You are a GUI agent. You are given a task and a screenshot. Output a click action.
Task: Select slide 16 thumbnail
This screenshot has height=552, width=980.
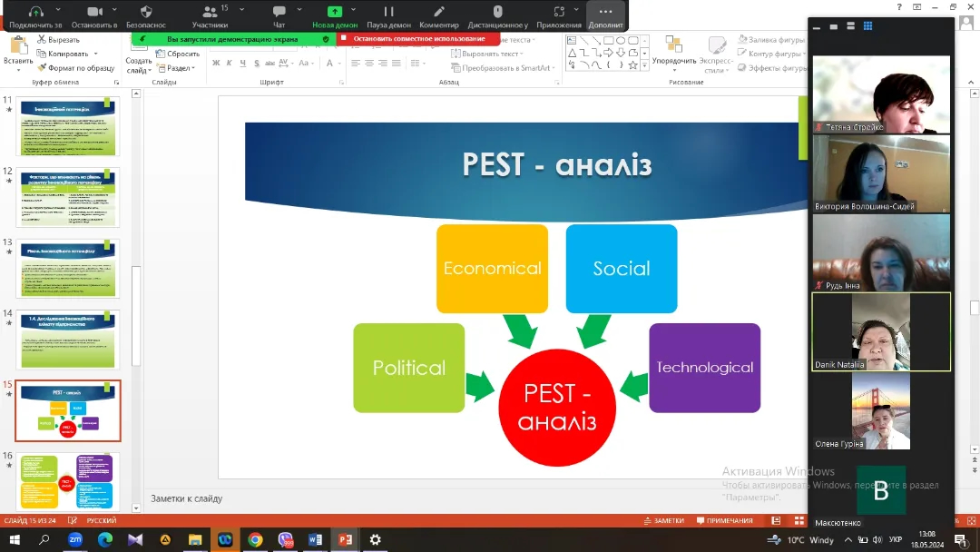tap(68, 482)
